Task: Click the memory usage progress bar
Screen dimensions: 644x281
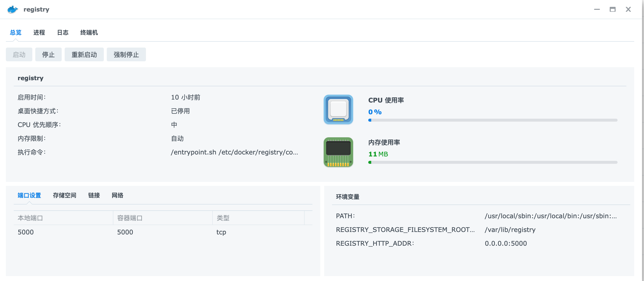Action: [x=493, y=162]
